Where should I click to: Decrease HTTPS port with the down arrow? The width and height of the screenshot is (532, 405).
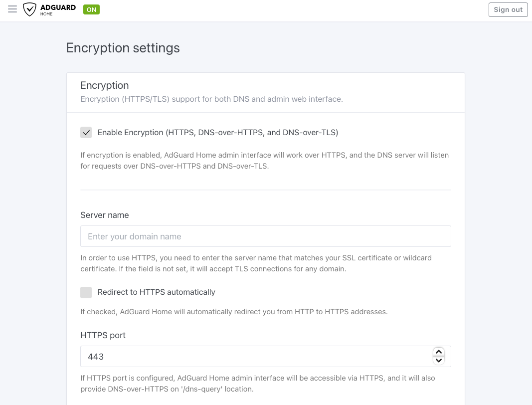(439, 361)
